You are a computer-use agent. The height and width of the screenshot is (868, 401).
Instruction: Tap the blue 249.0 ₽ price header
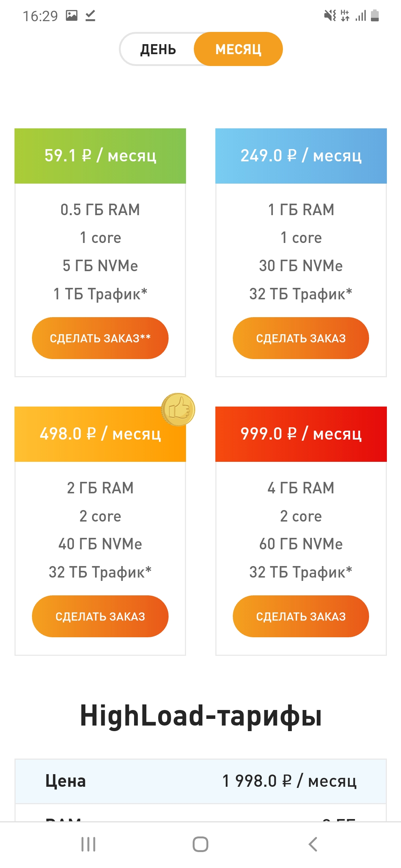pyautogui.click(x=301, y=156)
